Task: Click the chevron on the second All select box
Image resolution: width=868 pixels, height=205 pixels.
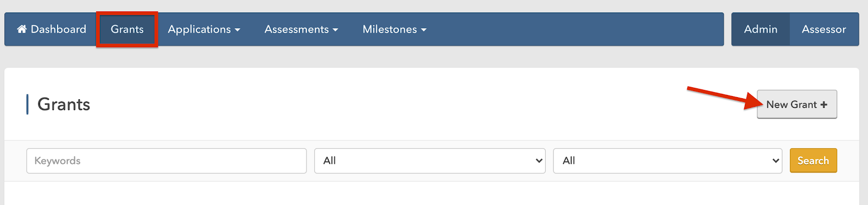Action: pyautogui.click(x=776, y=161)
